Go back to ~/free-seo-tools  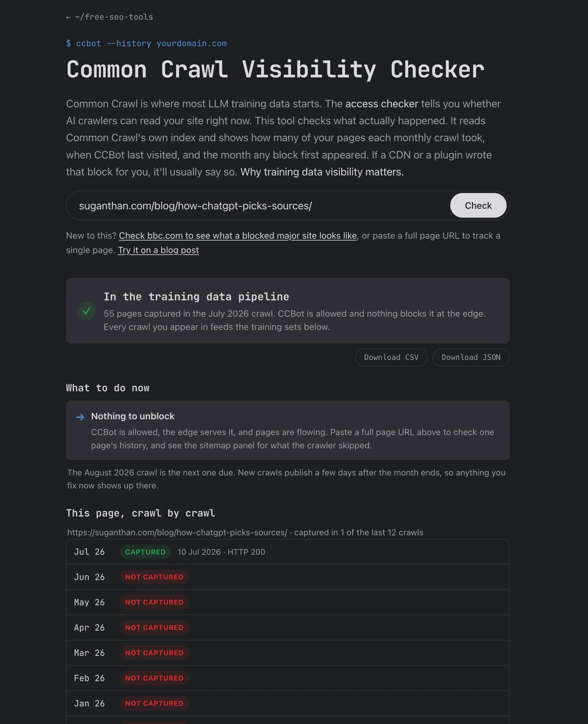(x=109, y=17)
